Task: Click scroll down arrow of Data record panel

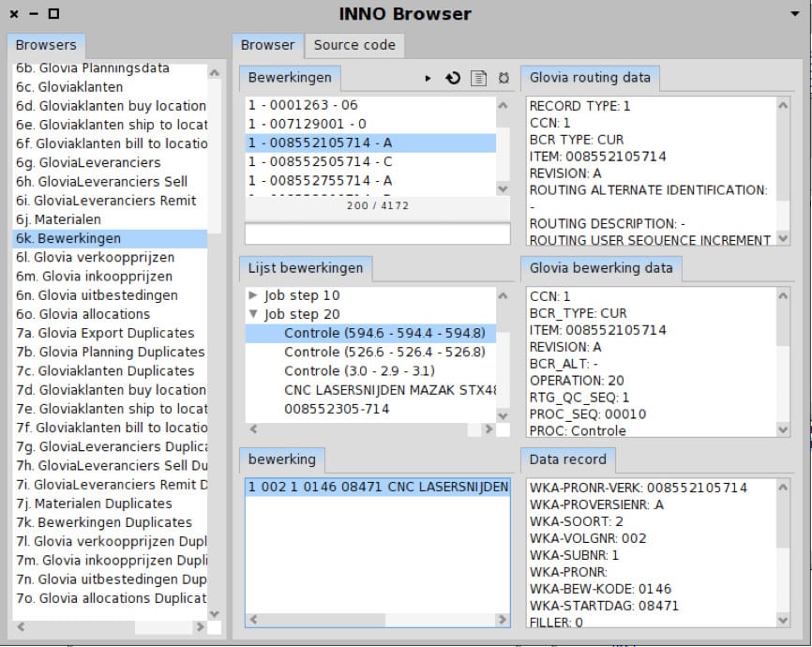Action: (x=784, y=619)
